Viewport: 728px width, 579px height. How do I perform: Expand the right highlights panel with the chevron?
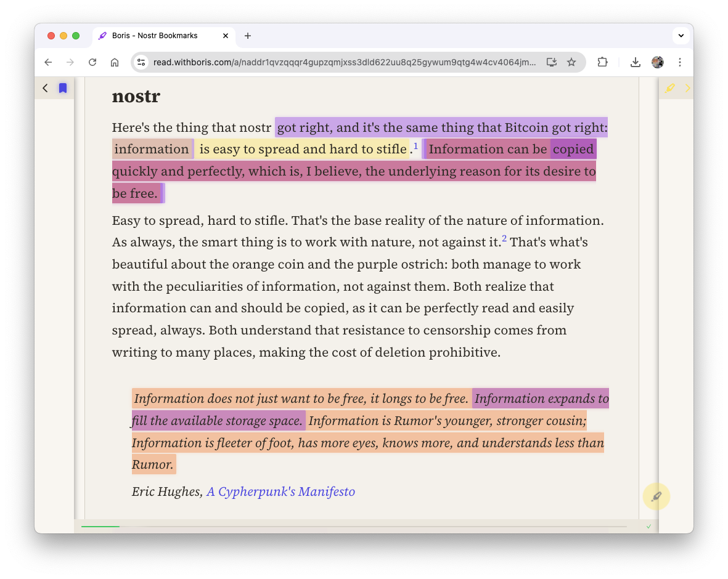click(687, 88)
